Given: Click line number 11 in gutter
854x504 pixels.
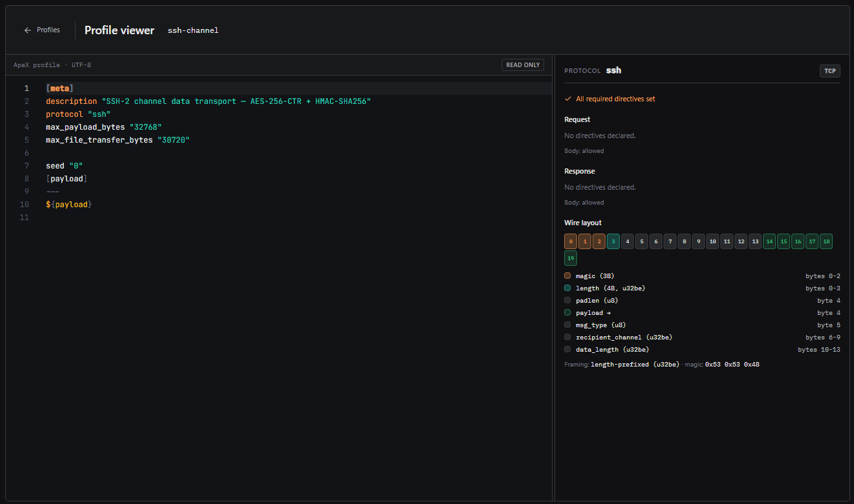Looking at the screenshot, I should [25, 217].
